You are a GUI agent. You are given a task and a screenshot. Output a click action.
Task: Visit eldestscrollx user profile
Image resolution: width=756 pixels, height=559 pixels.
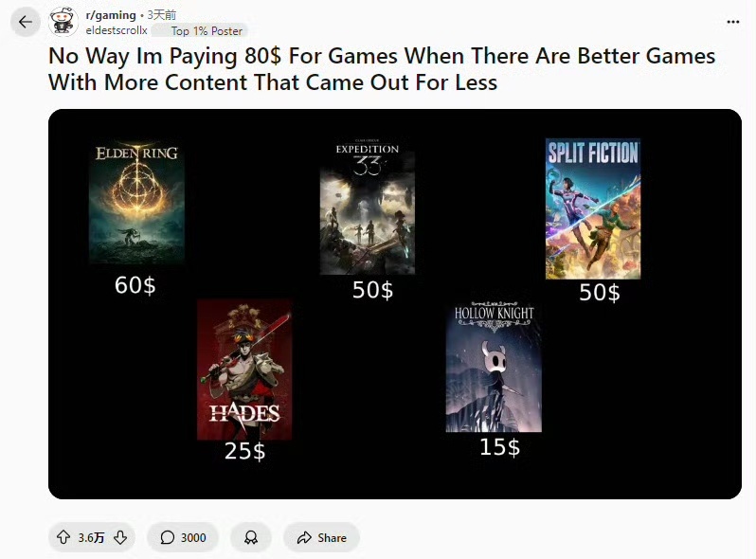point(117,30)
